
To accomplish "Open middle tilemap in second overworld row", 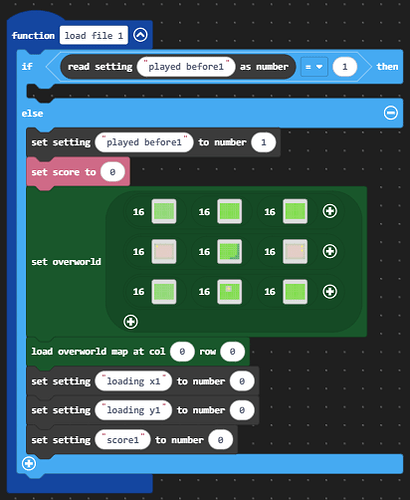I will (x=230, y=251).
